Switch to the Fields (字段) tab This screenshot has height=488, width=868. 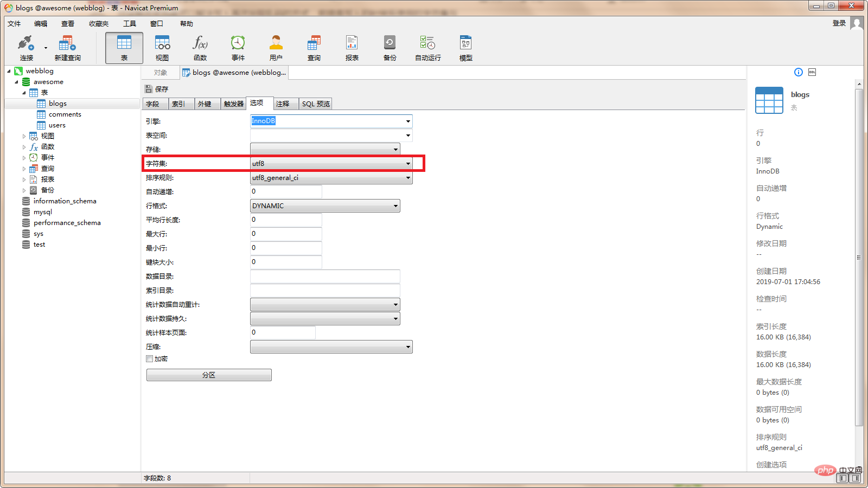coord(156,104)
